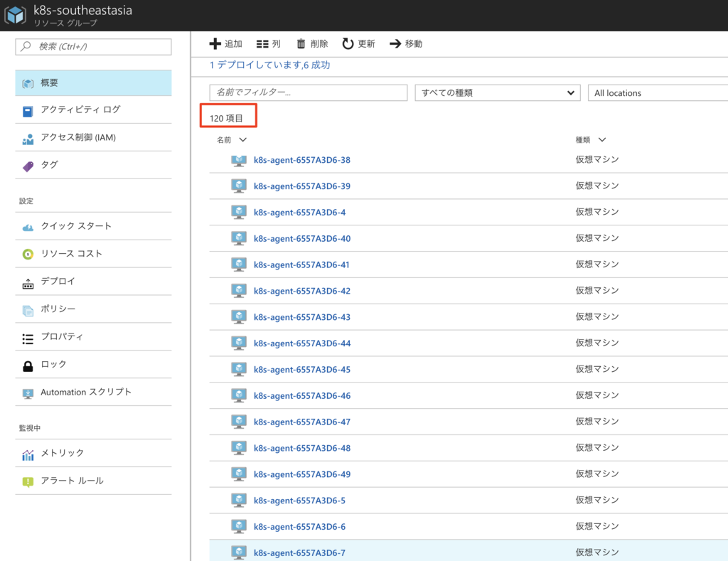Image resolution: width=728 pixels, height=561 pixels.
Task: Click the デプロイ upload icon
Action: click(x=28, y=283)
